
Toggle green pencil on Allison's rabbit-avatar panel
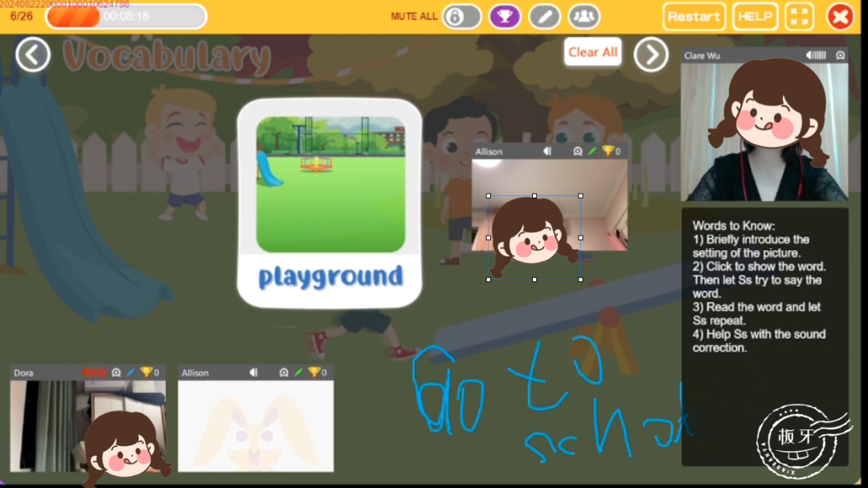coord(299,373)
